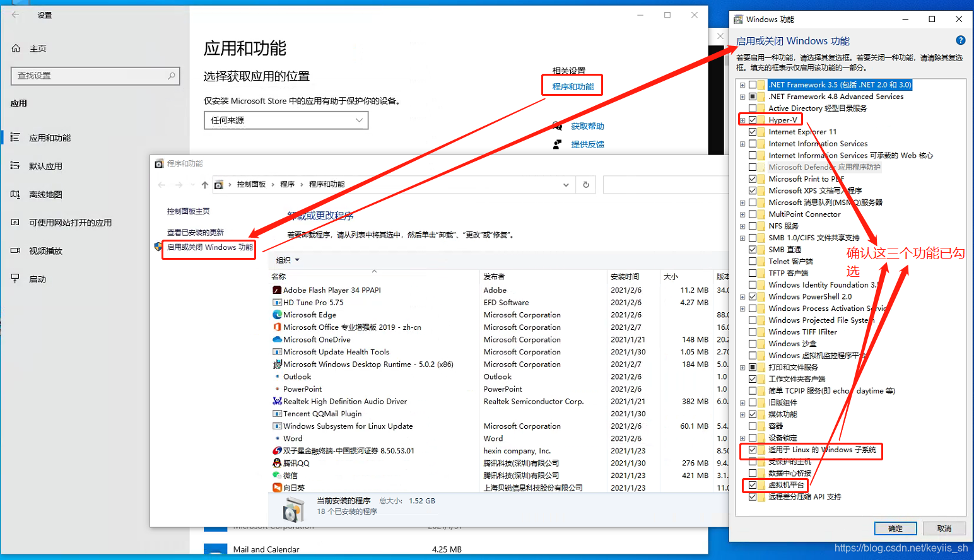The width and height of the screenshot is (974, 560).
Task: Sort programs by 大小 column header
Action: [671, 277]
